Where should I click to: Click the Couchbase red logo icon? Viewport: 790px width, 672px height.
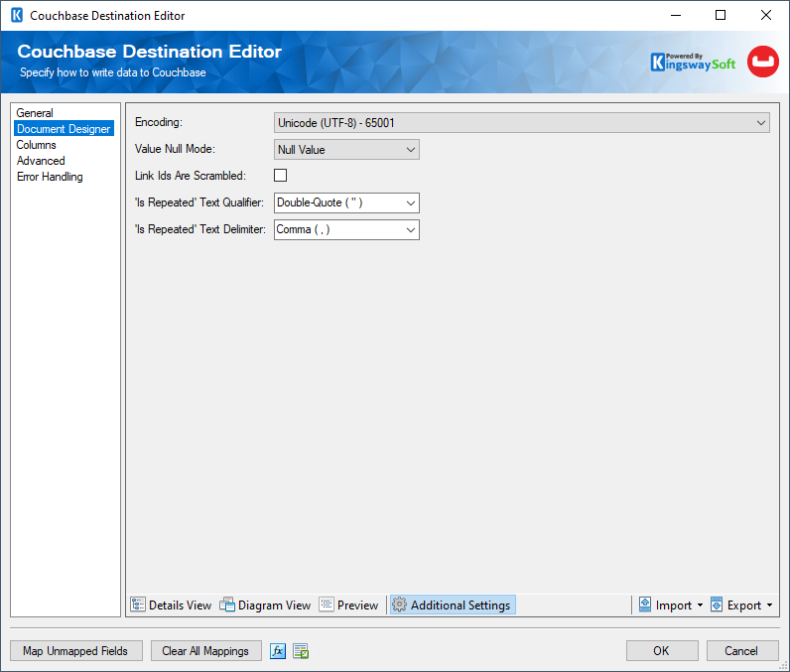pos(763,62)
